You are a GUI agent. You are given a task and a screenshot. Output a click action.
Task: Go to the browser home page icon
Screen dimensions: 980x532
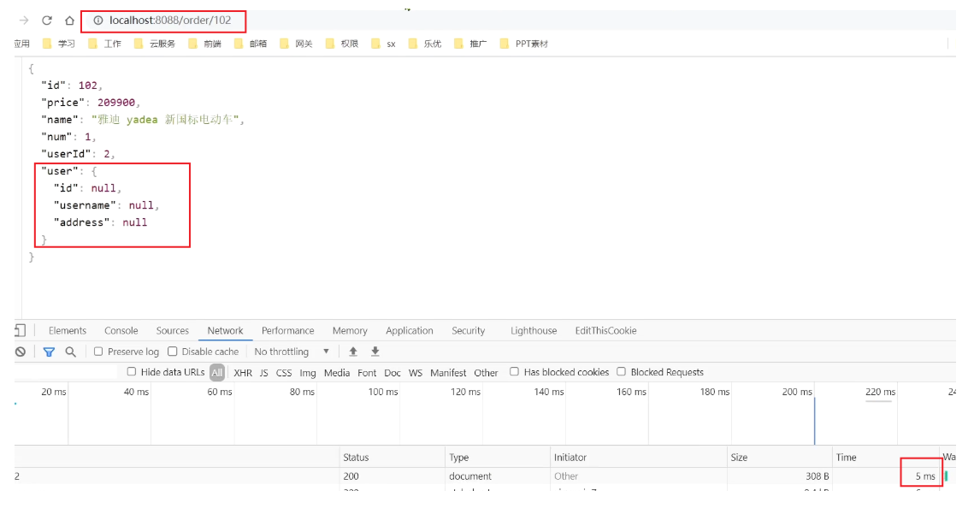pos(69,21)
